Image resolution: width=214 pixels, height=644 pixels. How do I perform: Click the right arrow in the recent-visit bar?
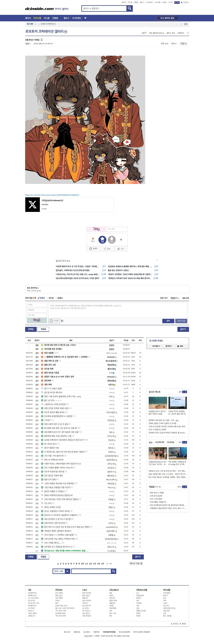click(181, 24)
